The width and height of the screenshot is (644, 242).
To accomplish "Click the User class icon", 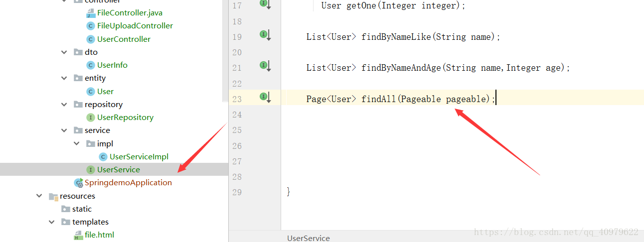I will pos(91,91).
